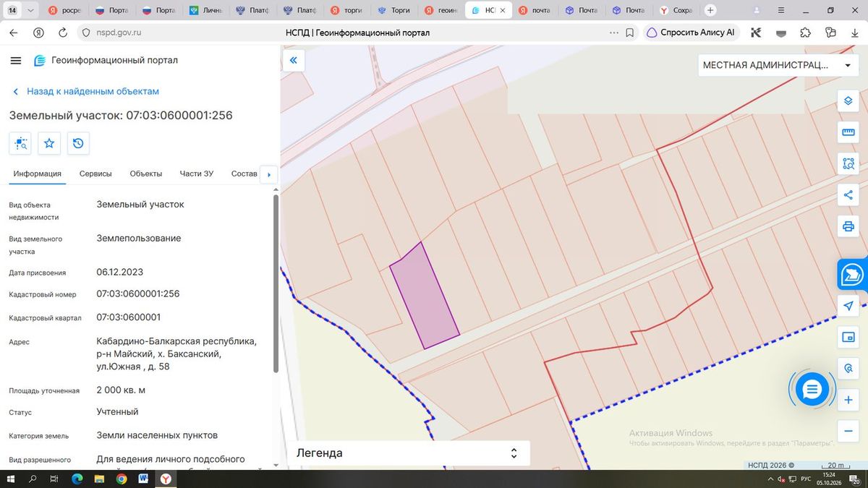The width and height of the screenshot is (868, 488).
Task: Click the РУС keyboard language indicator
Action: pos(805,479)
